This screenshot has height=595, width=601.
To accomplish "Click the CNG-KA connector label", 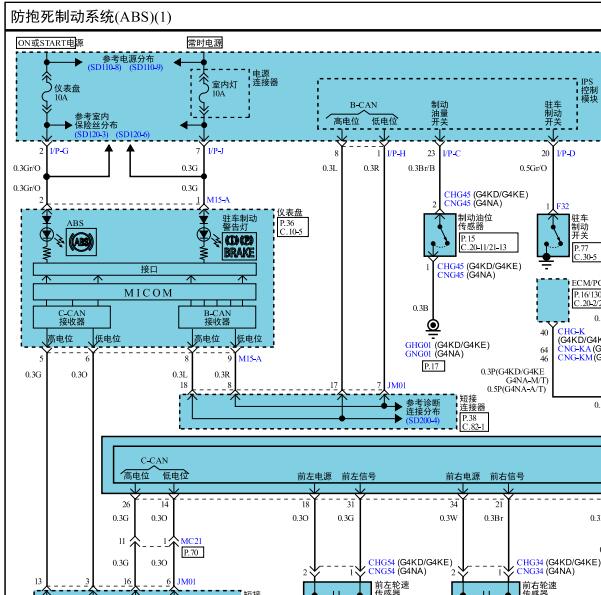I will pyautogui.click(x=574, y=349).
